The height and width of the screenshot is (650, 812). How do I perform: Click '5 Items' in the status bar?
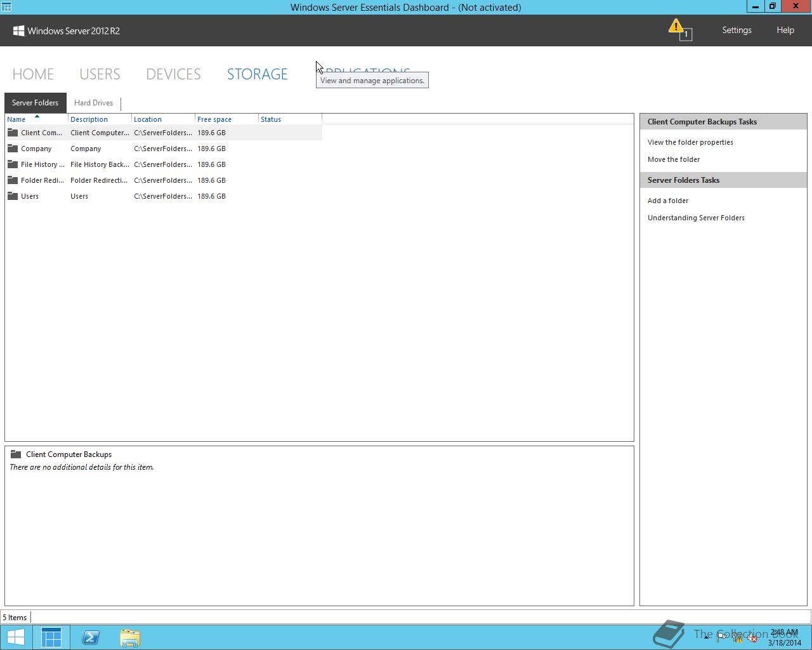point(15,618)
